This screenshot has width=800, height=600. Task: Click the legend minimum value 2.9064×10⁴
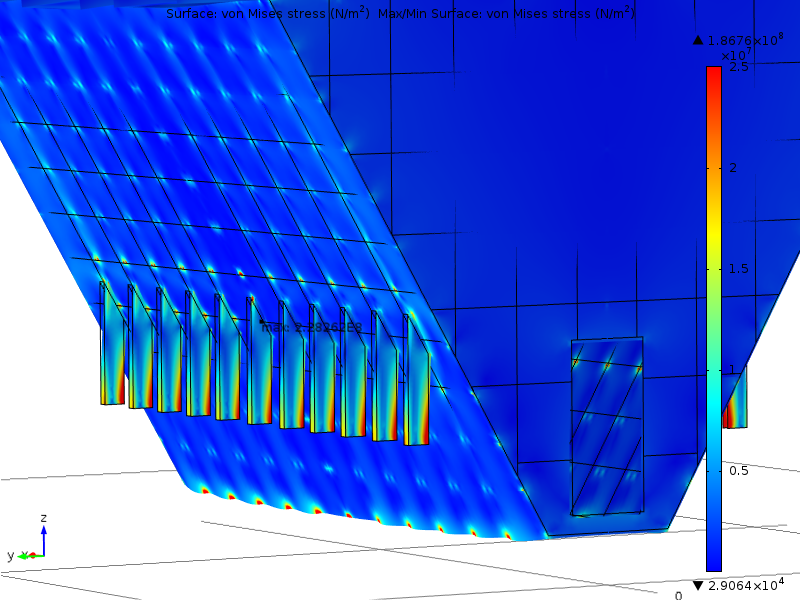[746, 585]
